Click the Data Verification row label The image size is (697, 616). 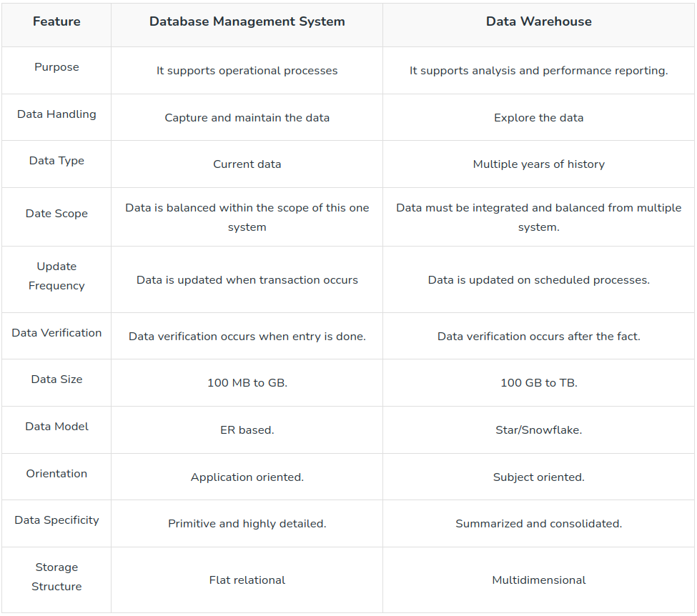point(56,333)
